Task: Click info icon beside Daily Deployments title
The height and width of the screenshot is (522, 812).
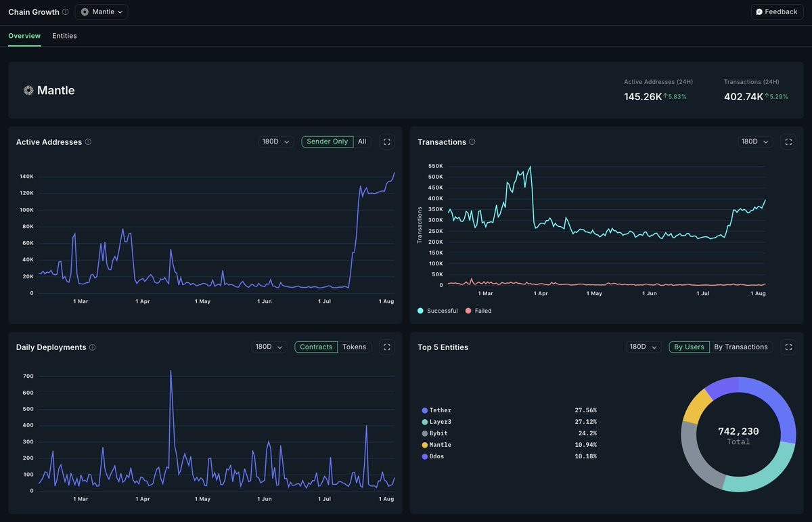Action: (x=93, y=347)
